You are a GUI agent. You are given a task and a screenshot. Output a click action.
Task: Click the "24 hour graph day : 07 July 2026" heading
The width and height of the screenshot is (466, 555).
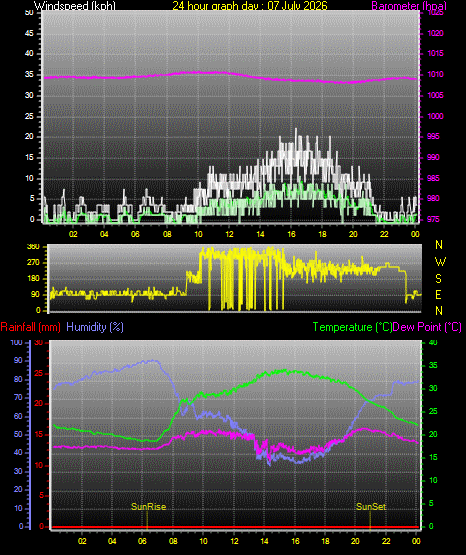(250, 6)
